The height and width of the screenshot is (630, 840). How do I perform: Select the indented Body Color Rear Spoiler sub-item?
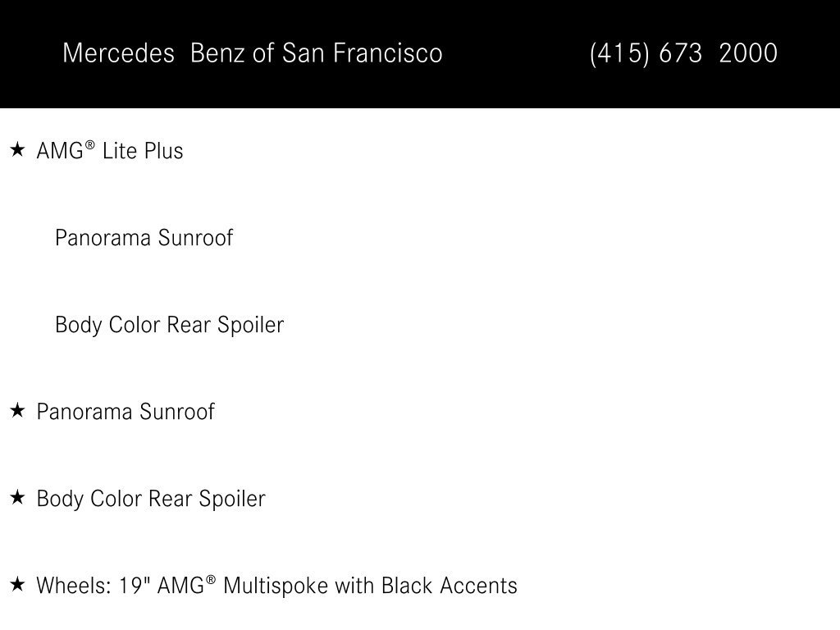169,325
